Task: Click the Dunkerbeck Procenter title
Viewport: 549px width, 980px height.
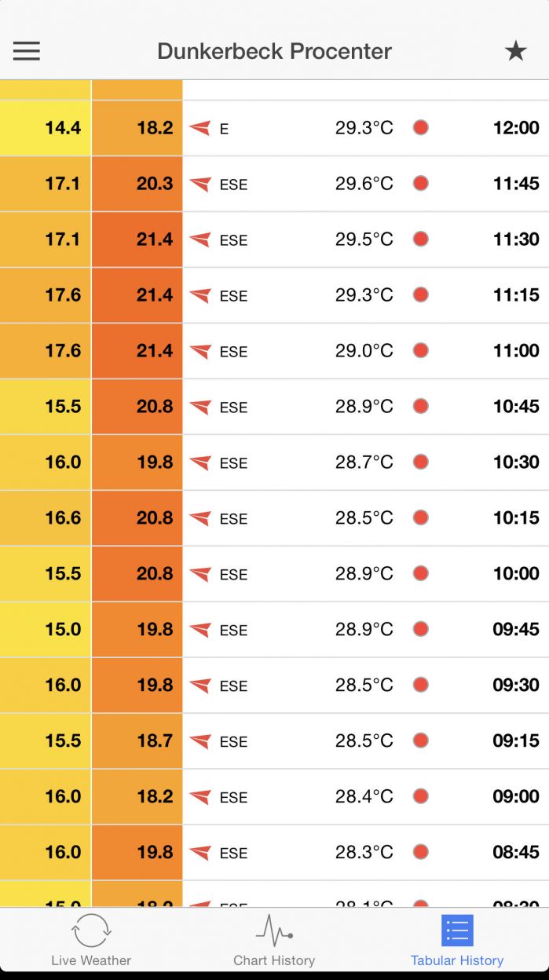Action: pyautogui.click(x=274, y=51)
